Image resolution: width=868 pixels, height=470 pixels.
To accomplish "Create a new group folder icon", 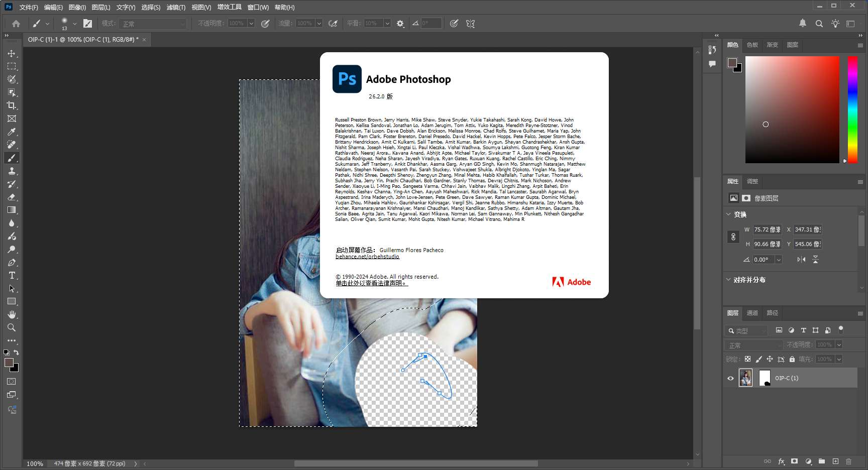I will tap(822, 461).
